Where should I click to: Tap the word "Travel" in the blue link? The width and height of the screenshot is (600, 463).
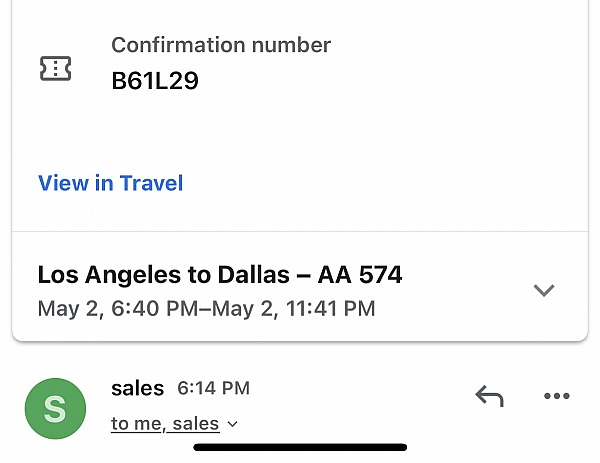tap(152, 183)
